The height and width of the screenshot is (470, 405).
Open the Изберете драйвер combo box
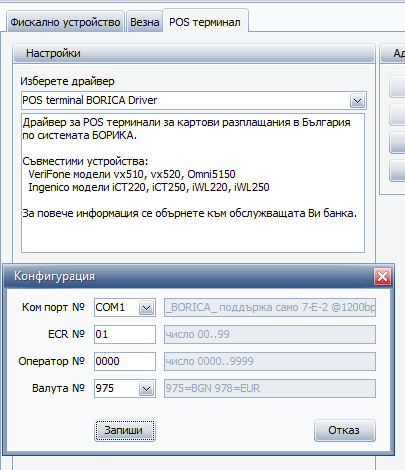point(194,100)
